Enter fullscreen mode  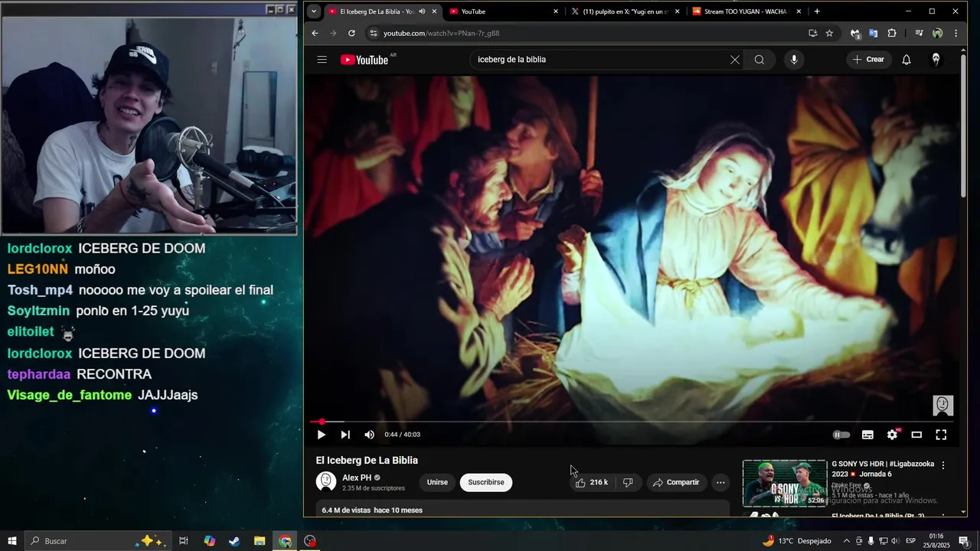(941, 435)
